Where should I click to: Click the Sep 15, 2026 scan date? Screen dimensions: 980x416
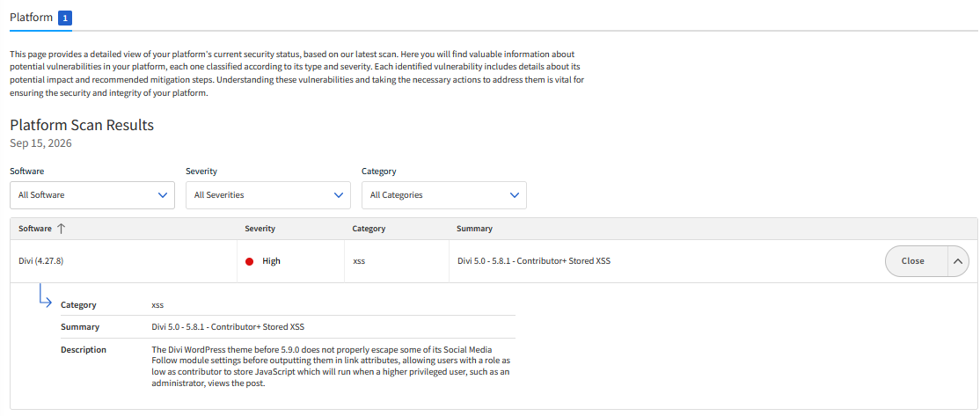point(40,143)
